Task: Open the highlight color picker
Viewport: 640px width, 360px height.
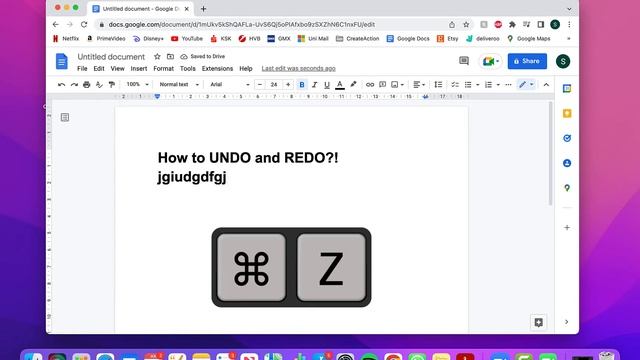Action: pyautogui.click(x=353, y=84)
